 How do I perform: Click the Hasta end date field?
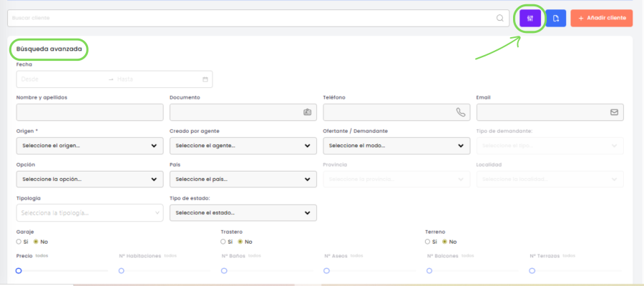[x=157, y=79]
